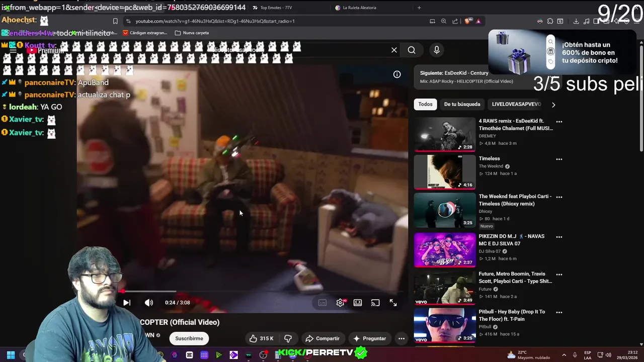Dislike the video with the thumbs-down button
The height and width of the screenshot is (362, 644).
tap(288, 338)
